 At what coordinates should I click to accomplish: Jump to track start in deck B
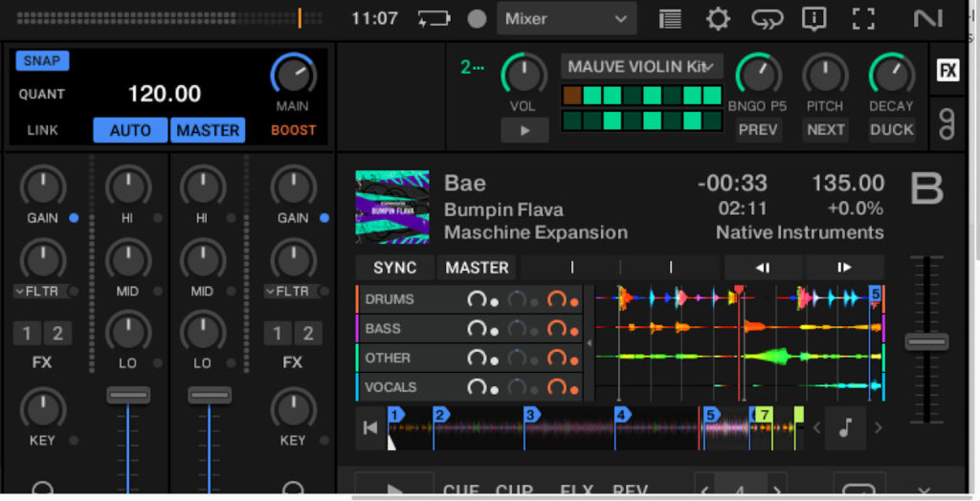click(x=370, y=428)
